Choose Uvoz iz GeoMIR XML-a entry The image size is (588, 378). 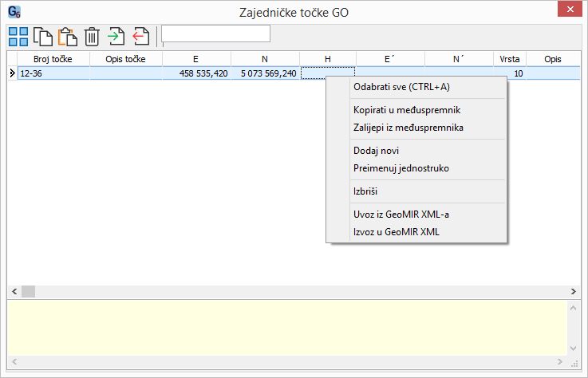tap(416, 215)
